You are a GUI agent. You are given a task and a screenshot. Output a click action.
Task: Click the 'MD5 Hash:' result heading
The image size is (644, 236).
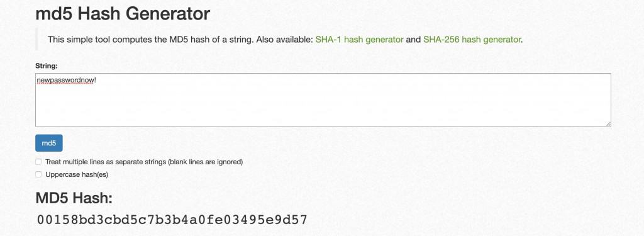click(x=74, y=198)
